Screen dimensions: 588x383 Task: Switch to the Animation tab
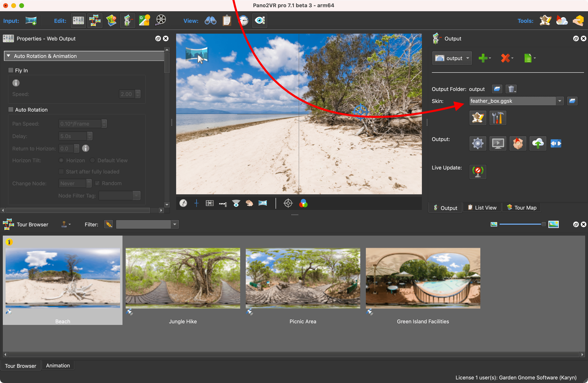[x=58, y=365]
